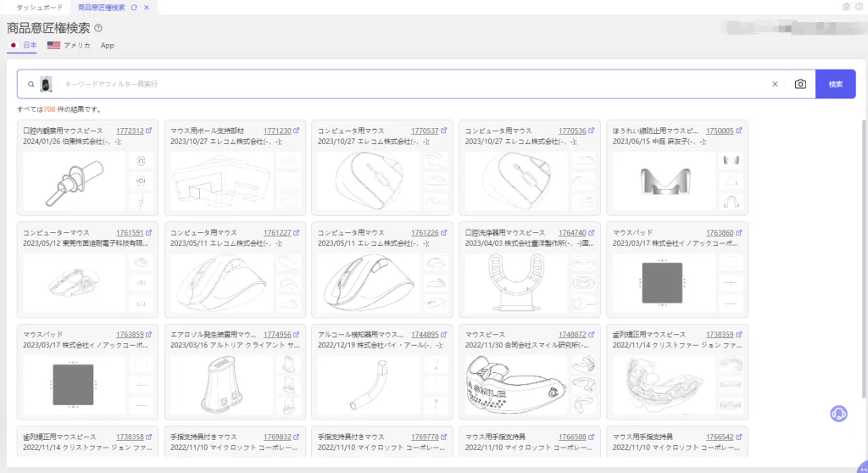Open external link icon for 1774956
This screenshot has height=473, width=868.
tap(296, 335)
